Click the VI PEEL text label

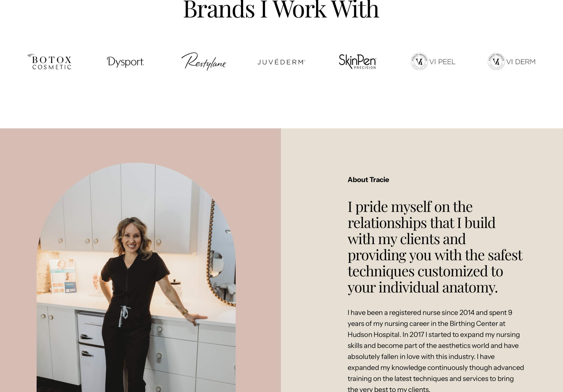[x=442, y=62]
